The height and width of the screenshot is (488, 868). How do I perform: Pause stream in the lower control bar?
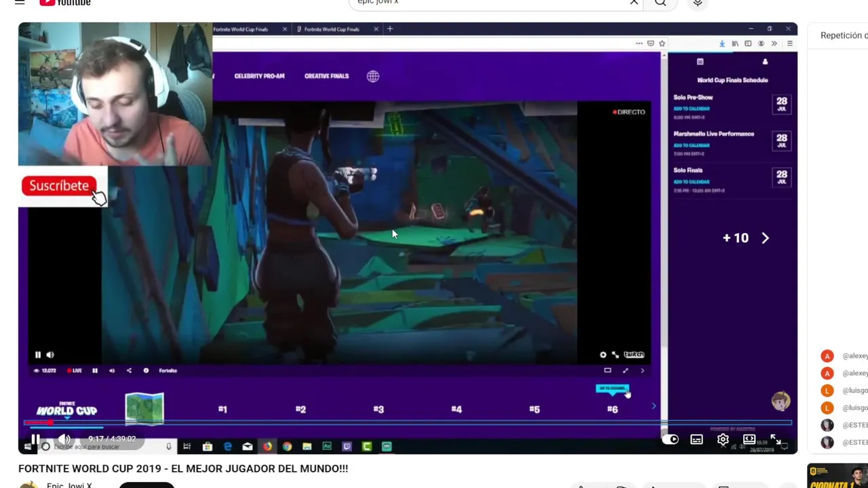click(x=95, y=371)
